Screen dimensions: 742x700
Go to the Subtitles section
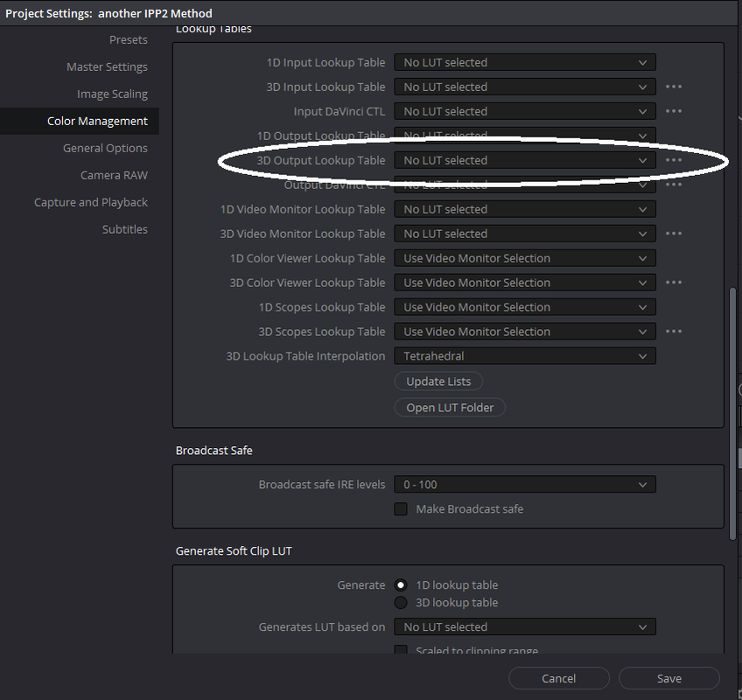click(125, 229)
